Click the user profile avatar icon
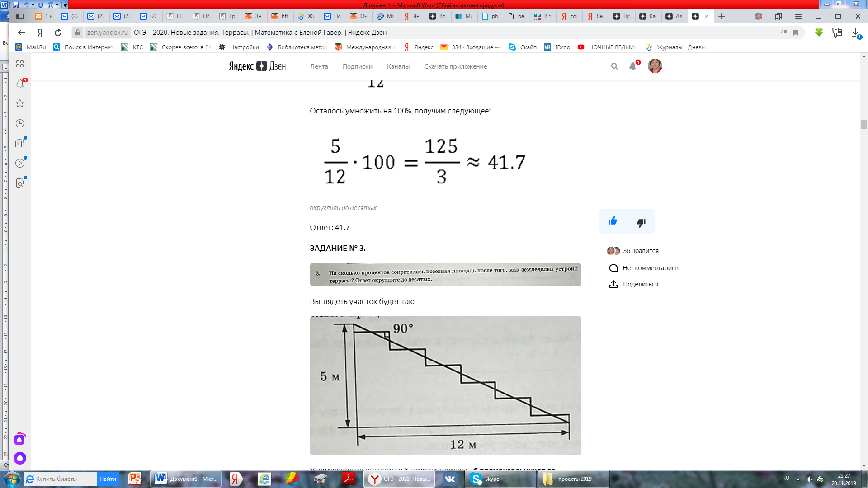Screen dimensions: 868x488 (x=655, y=66)
